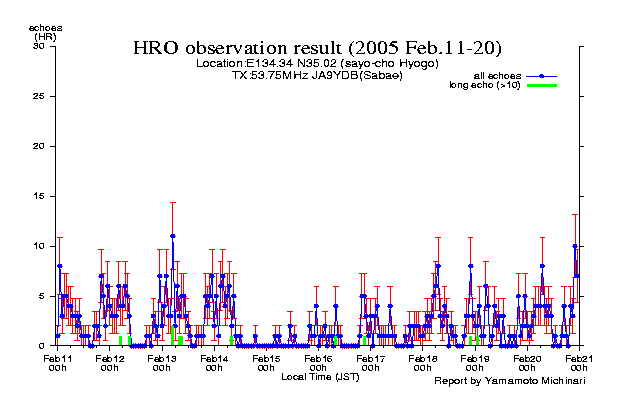Click the highest blue data peak on Feb13
The image size is (640, 400).
point(172,236)
